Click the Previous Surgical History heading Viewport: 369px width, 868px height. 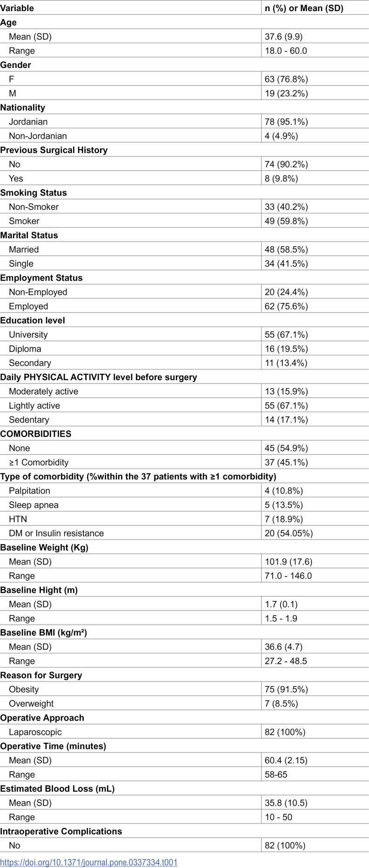(x=54, y=150)
